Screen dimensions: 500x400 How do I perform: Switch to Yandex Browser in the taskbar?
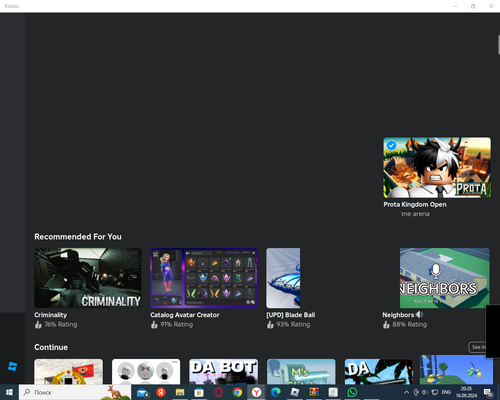point(256,392)
